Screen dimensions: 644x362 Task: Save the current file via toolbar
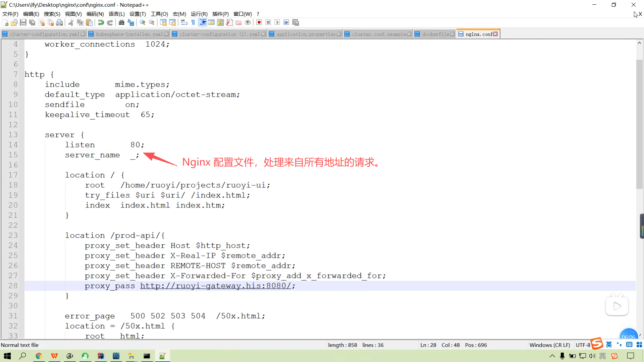tap(23, 22)
